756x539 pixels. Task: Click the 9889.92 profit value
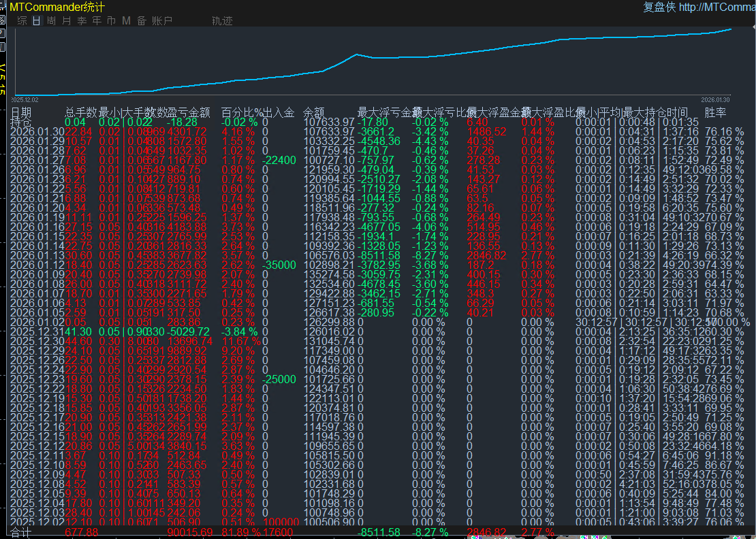coord(187,350)
